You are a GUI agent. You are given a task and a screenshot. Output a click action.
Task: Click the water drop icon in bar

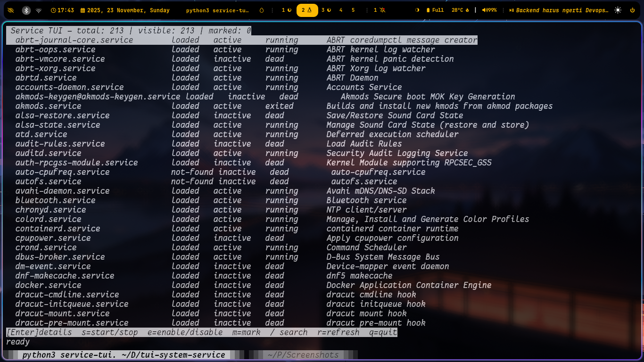[262, 10]
